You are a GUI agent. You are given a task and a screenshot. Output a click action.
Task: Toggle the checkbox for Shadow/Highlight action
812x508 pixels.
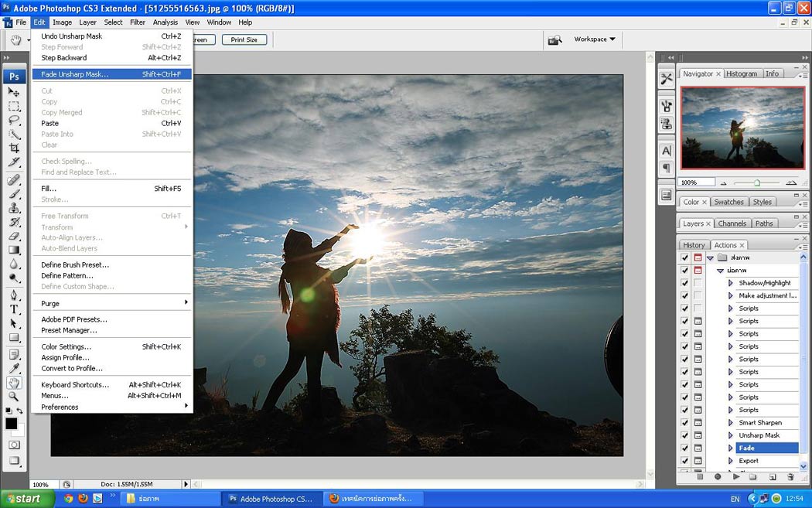pos(684,283)
